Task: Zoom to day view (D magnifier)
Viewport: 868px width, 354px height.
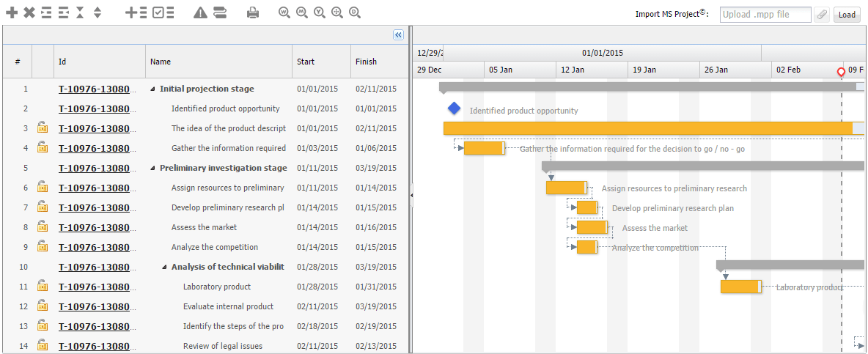Action: (355, 12)
